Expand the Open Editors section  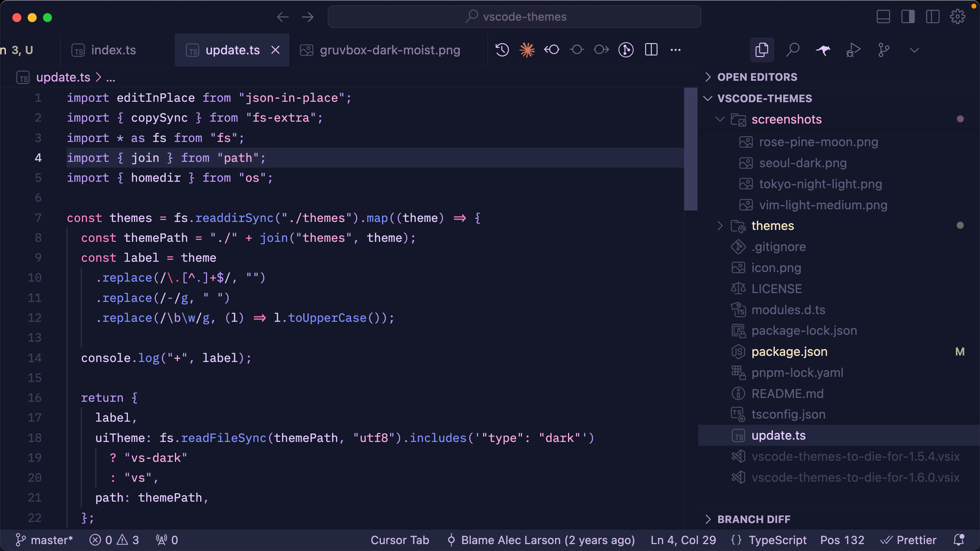pos(757,77)
